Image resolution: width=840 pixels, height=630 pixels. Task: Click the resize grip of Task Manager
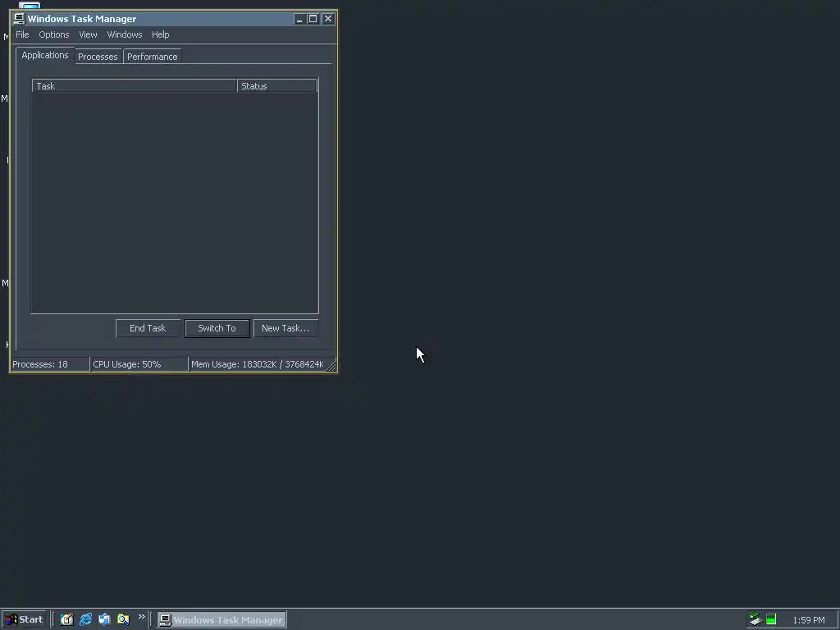(x=331, y=366)
